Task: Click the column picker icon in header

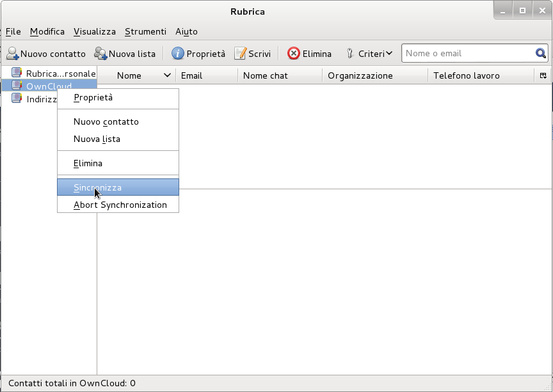Action: click(x=543, y=75)
